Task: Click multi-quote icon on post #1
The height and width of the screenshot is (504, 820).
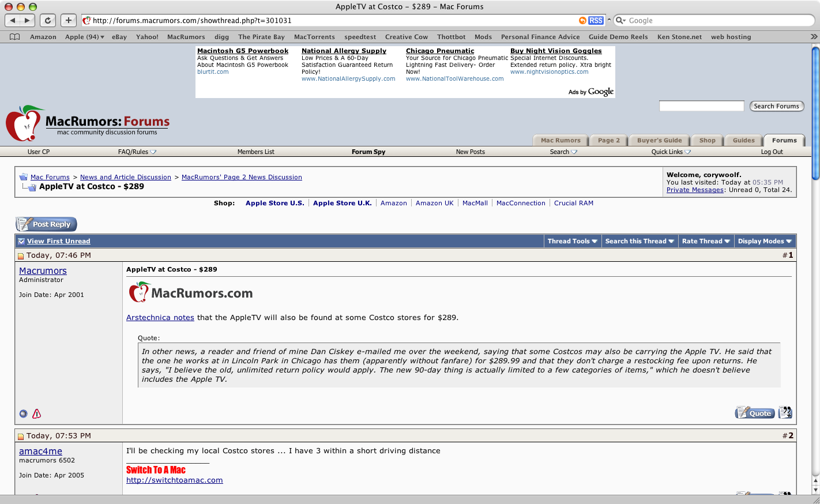Action: tap(785, 412)
